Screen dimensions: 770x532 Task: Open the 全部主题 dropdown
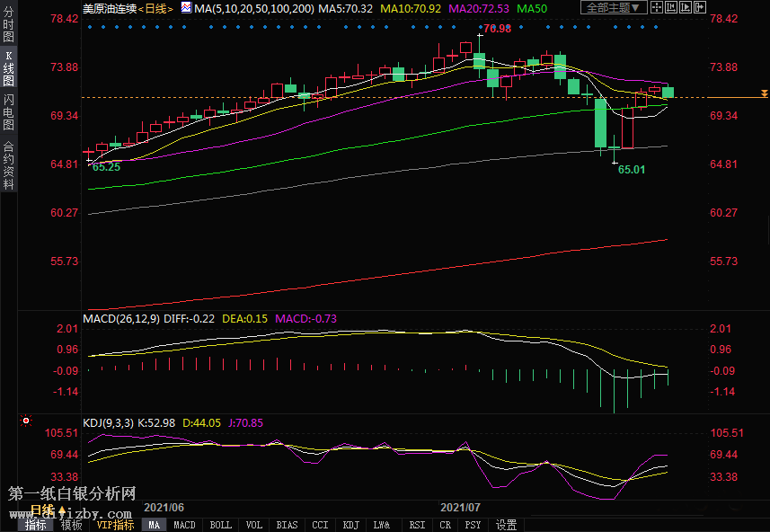(x=615, y=8)
